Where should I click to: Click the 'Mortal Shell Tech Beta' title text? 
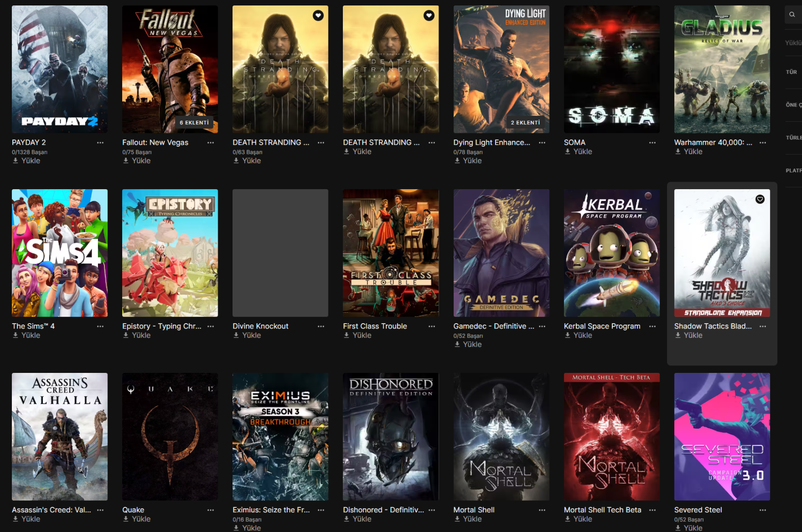coord(602,510)
